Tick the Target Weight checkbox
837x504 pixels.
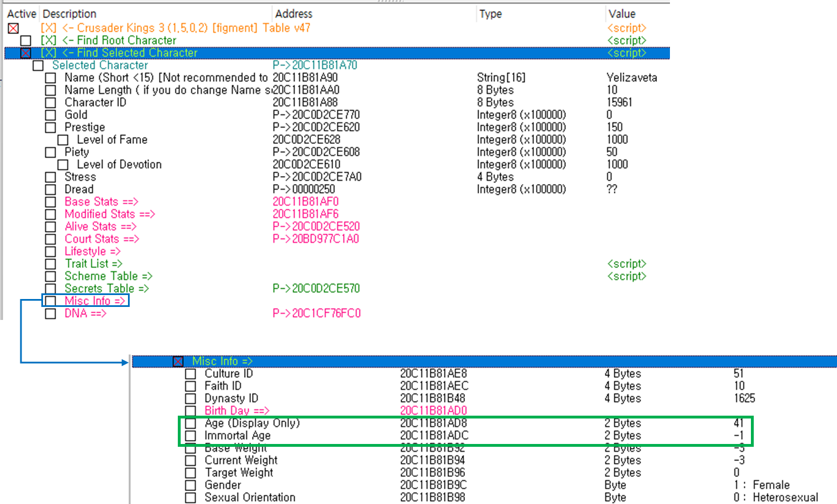[x=190, y=473]
